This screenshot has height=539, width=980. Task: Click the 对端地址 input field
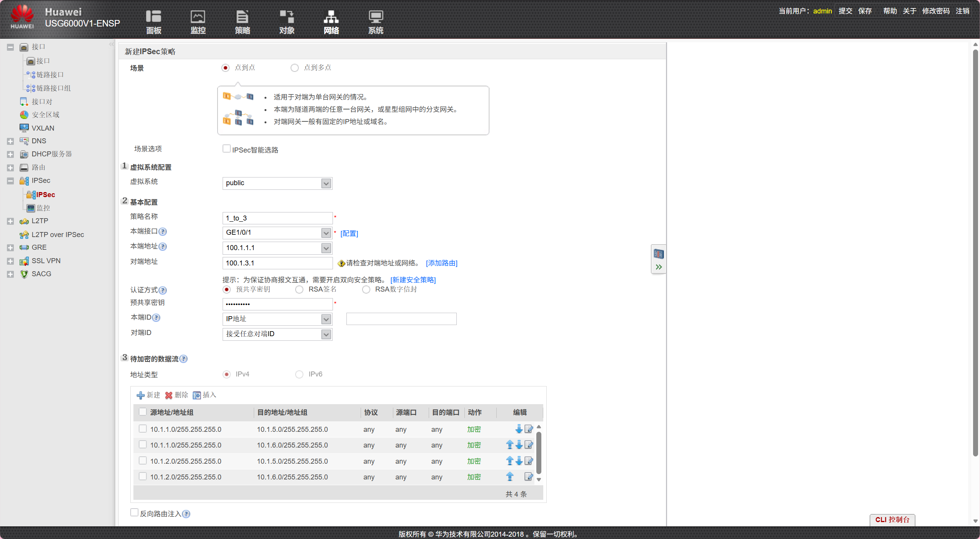277,263
